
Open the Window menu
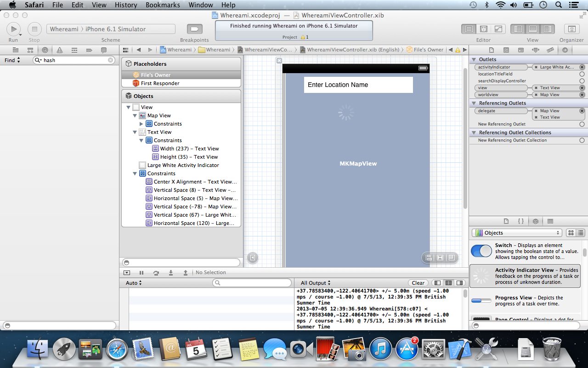pos(201,5)
